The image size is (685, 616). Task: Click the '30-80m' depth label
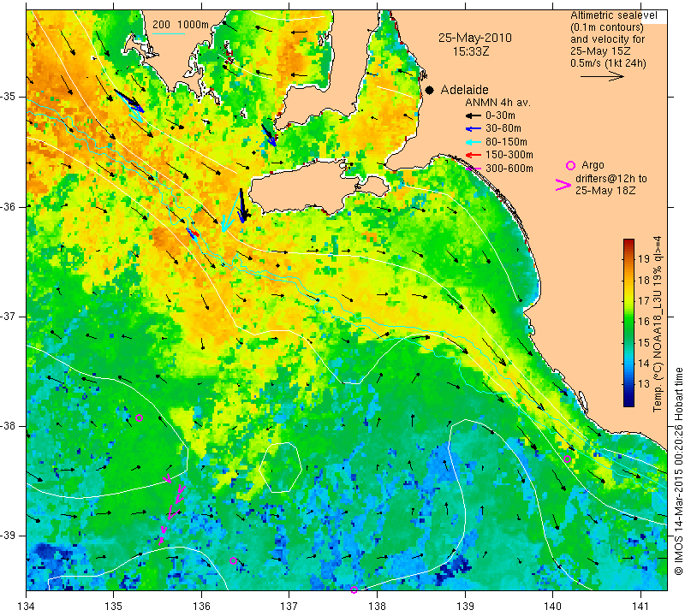pyautogui.click(x=503, y=129)
